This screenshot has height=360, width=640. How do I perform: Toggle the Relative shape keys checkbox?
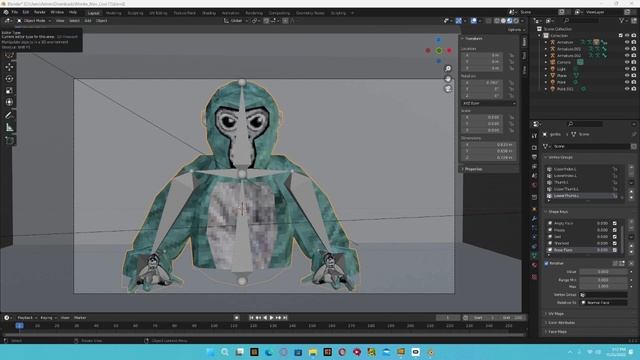tap(547, 263)
